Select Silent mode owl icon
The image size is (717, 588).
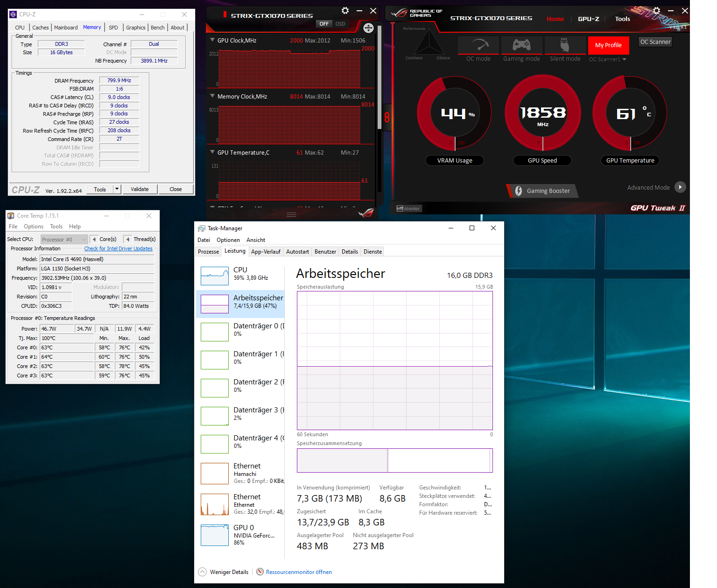click(x=565, y=45)
